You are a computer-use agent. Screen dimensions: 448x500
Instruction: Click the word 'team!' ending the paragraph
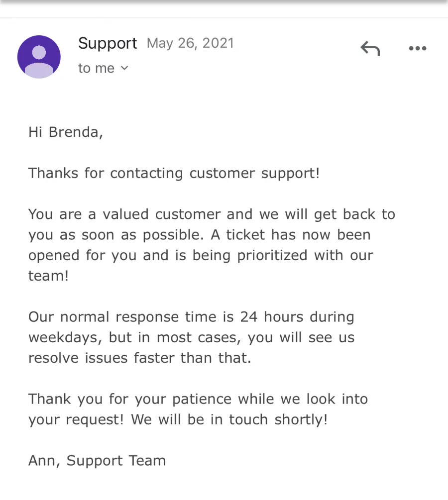click(48, 276)
